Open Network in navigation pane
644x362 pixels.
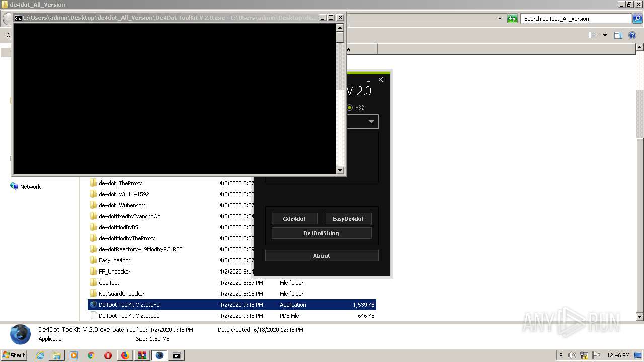[30, 187]
